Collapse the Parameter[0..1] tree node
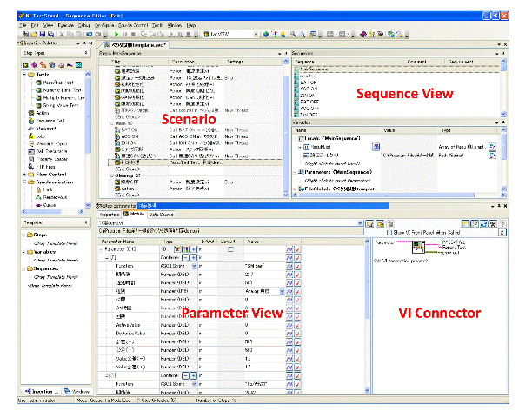Image resolution: width=532 pixels, height=417 pixels. [101, 249]
